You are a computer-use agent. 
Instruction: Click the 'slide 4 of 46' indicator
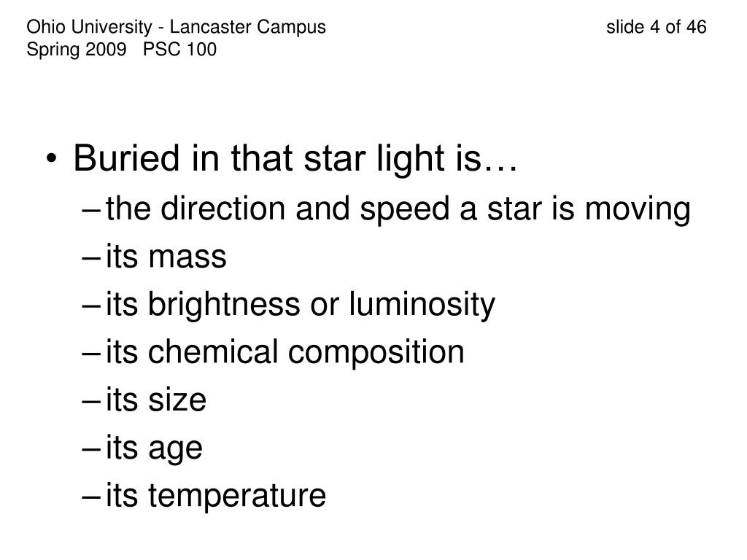tap(656, 27)
